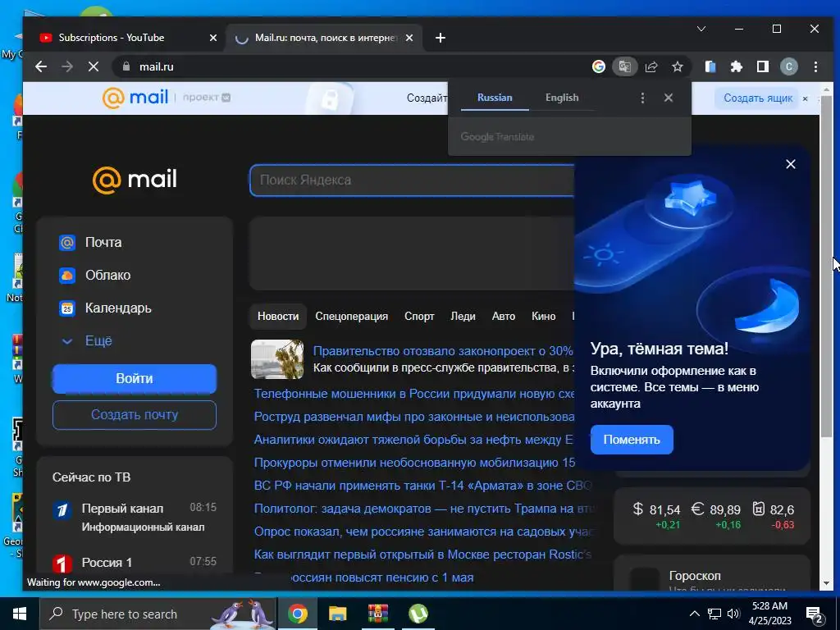The image size is (840, 630).
Task: Open translate options three-dot menu
Action: coord(642,98)
